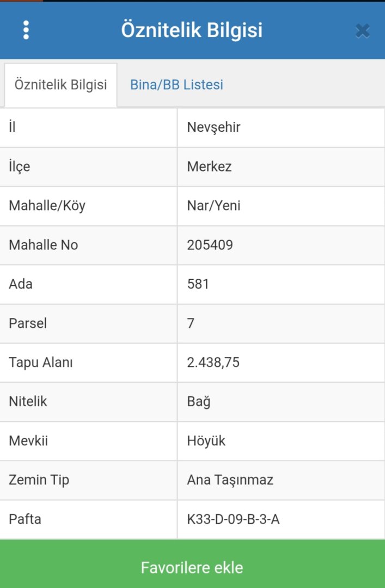The height and width of the screenshot is (588, 385).
Task: Tap the Nar/Yeni neighborhood entry
Action: pos(212,206)
